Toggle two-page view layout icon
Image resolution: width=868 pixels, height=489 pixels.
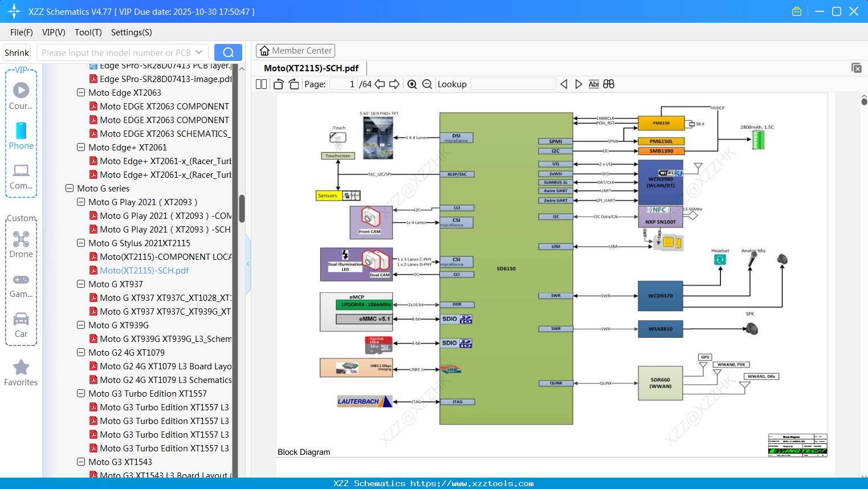tap(261, 84)
